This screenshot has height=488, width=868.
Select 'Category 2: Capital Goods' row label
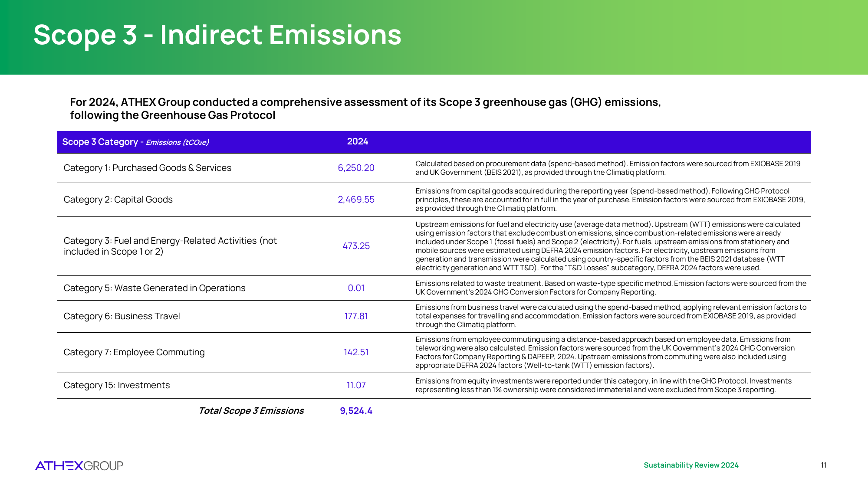click(118, 200)
